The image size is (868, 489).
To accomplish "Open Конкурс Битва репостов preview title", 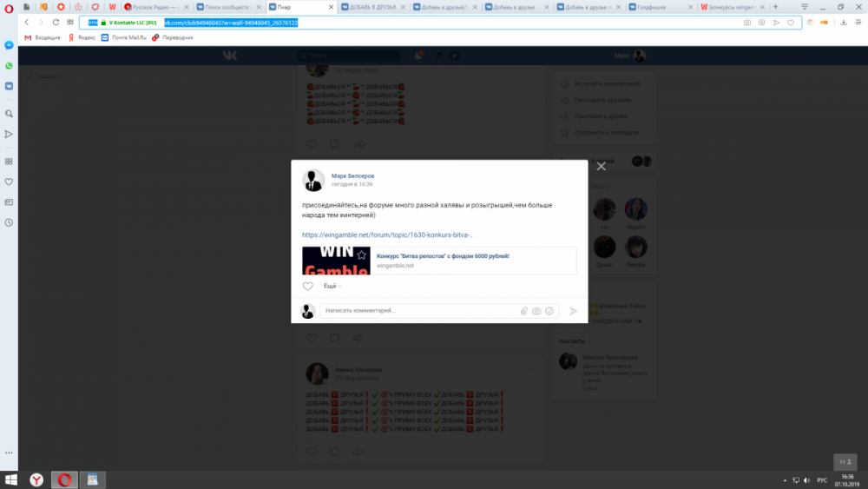I will click(x=443, y=256).
